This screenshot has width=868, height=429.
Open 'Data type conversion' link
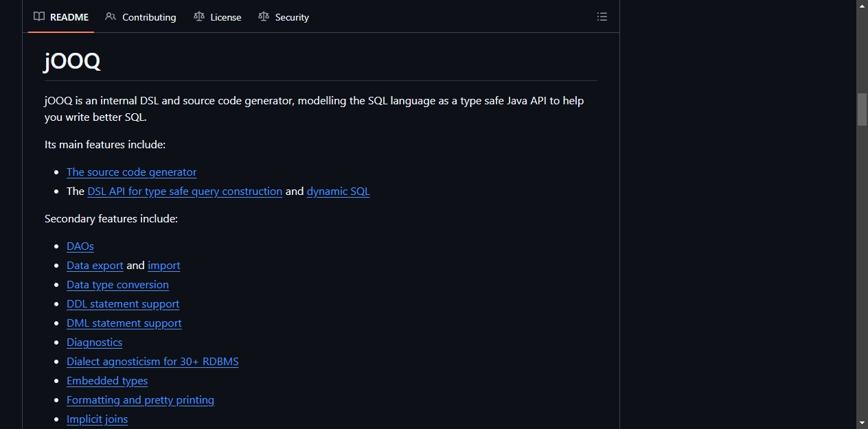click(x=117, y=285)
